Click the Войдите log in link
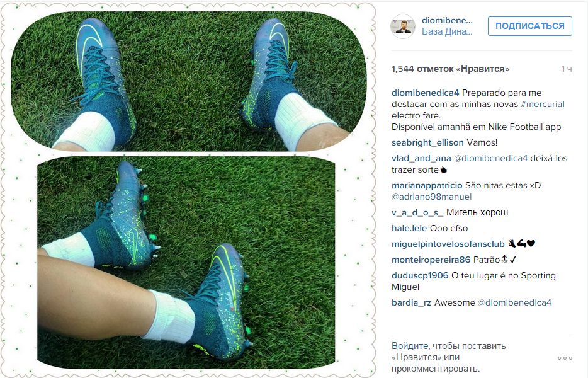588x378 pixels. [x=410, y=346]
